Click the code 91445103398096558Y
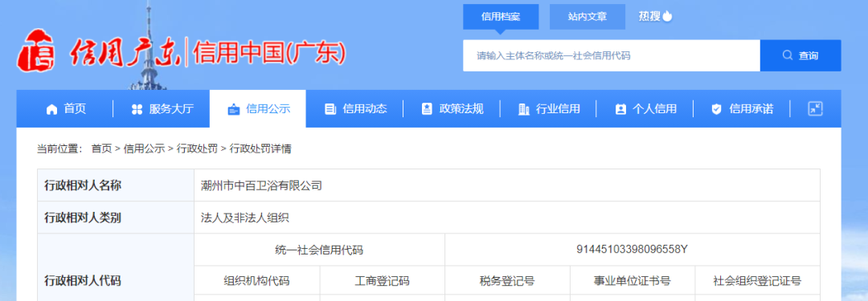868x301 pixels. (x=632, y=250)
